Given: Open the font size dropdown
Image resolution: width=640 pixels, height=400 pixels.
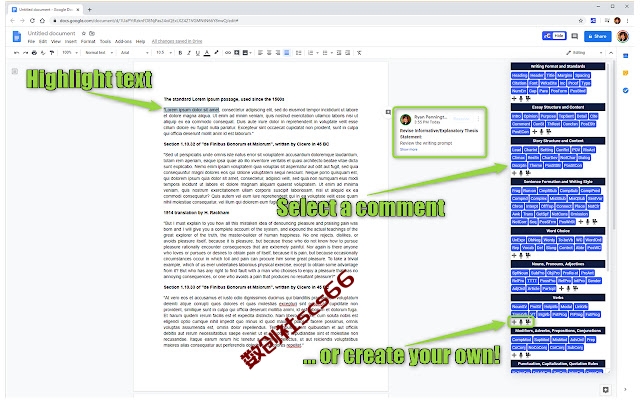Looking at the screenshot, I should (x=164, y=53).
